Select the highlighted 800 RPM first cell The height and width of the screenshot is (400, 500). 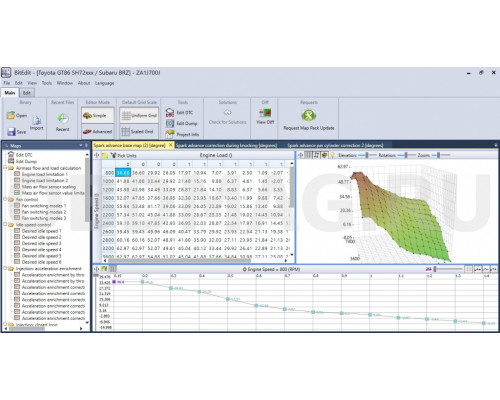(123, 173)
